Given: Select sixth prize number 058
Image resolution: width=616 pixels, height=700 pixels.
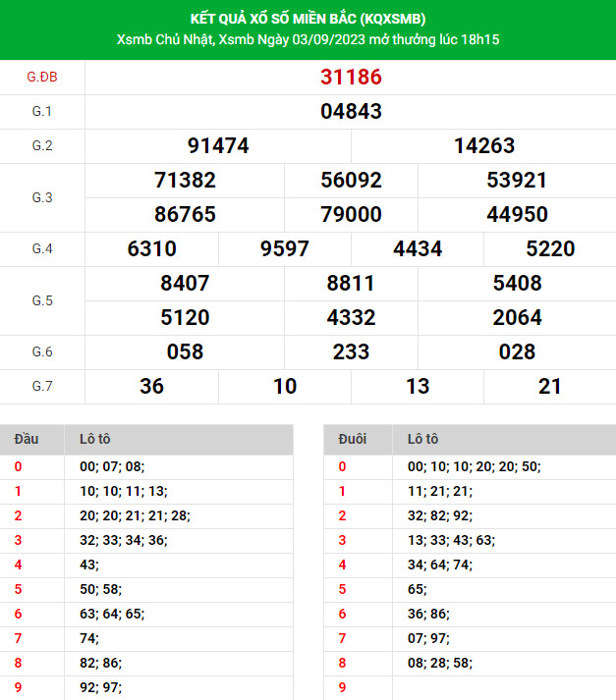Looking at the screenshot, I should click(x=185, y=351).
